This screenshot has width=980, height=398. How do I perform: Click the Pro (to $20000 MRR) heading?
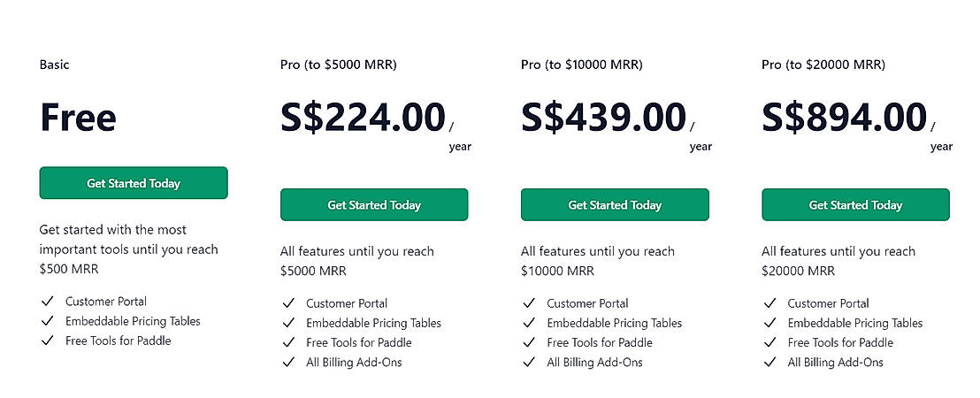click(823, 65)
